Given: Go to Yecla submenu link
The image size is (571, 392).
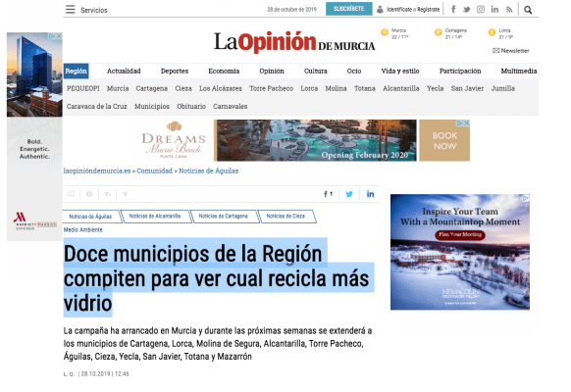Looking at the screenshot, I should [x=436, y=88].
